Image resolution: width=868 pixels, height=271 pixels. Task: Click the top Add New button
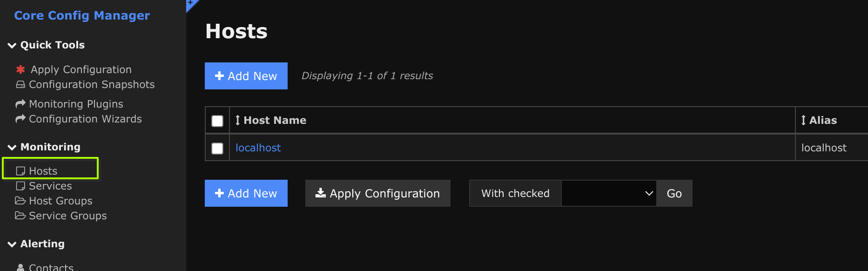[x=246, y=76]
